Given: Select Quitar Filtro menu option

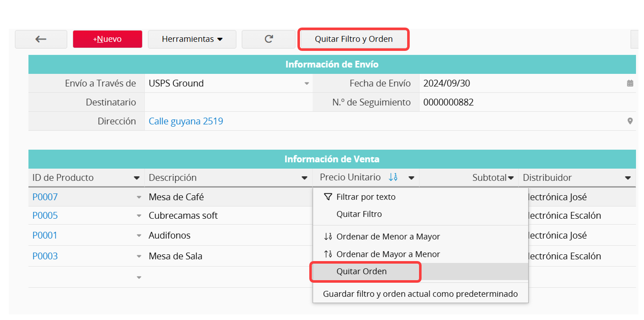Looking at the screenshot, I should [359, 214].
